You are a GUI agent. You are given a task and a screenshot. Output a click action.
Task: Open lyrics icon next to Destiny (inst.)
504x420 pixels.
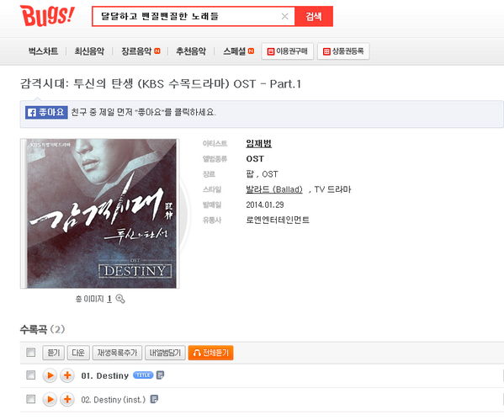click(154, 399)
